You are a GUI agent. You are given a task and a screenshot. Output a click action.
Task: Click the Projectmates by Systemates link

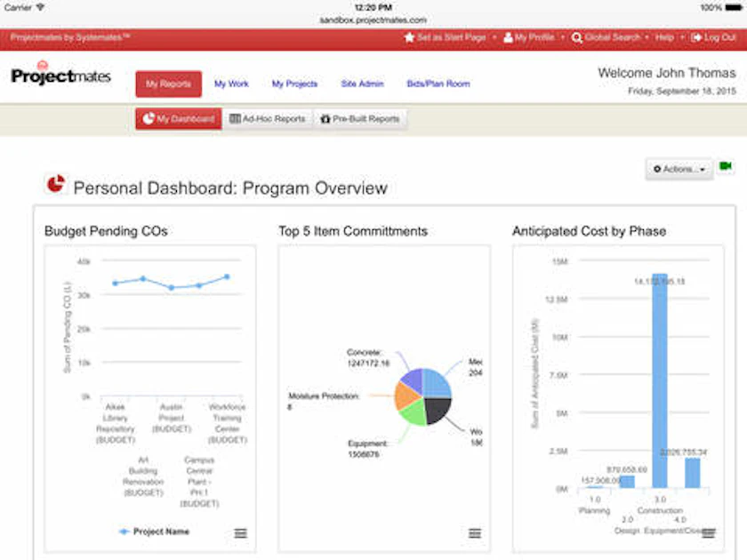pos(70,37)
